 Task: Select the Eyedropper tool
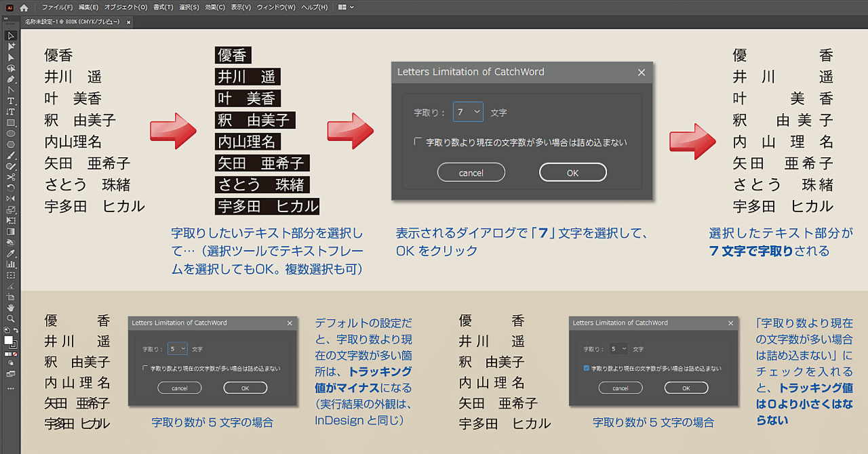[9, 253]
